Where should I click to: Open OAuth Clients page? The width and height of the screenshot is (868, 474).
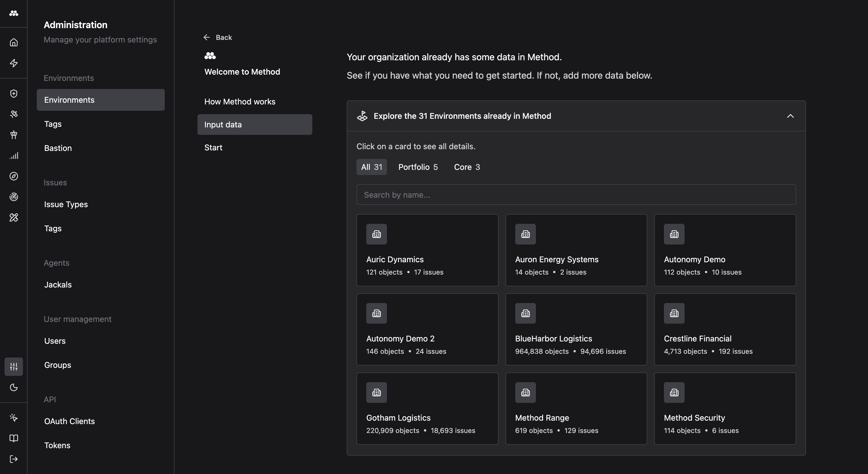coord(100,421)
